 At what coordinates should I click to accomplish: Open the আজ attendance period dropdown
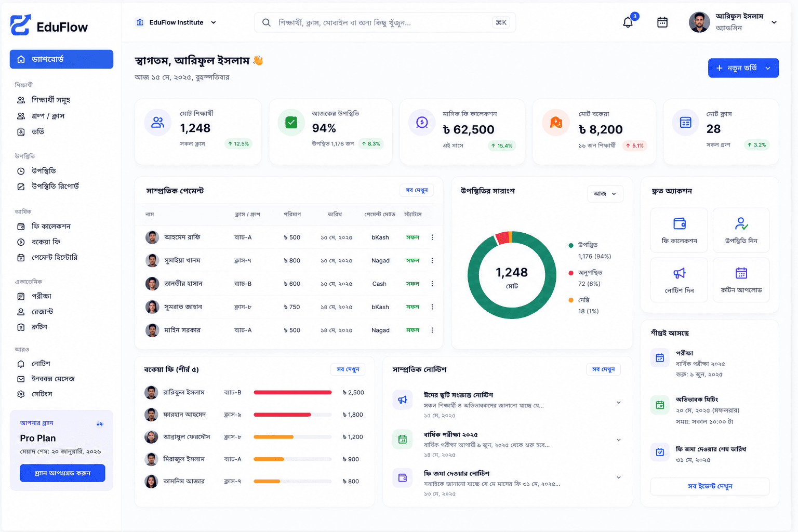point(605,194)
